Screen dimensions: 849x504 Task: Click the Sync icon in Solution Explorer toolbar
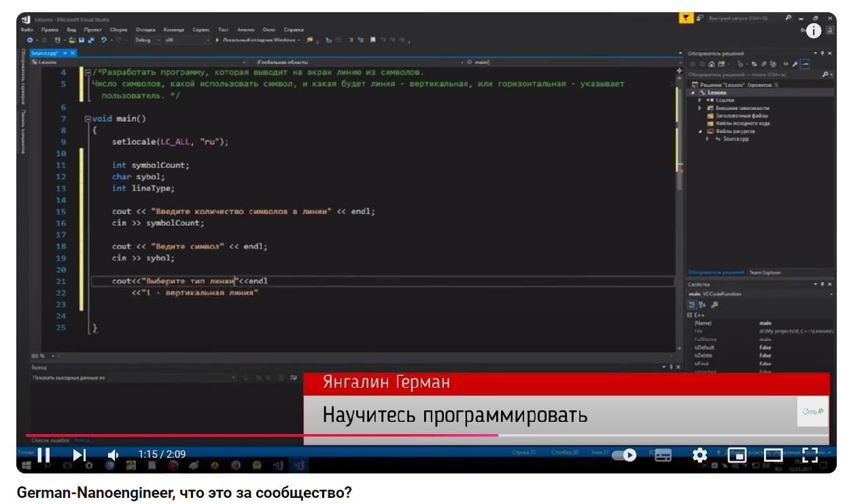coord(754,64)
